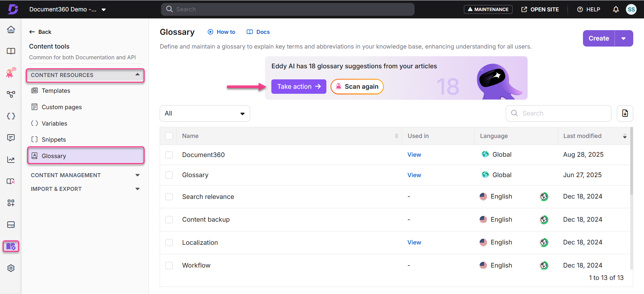Open the Documentation book icon in sidebar
This screenshot has height=294, width=644.
pyautogui.click(x=11, y=51)
